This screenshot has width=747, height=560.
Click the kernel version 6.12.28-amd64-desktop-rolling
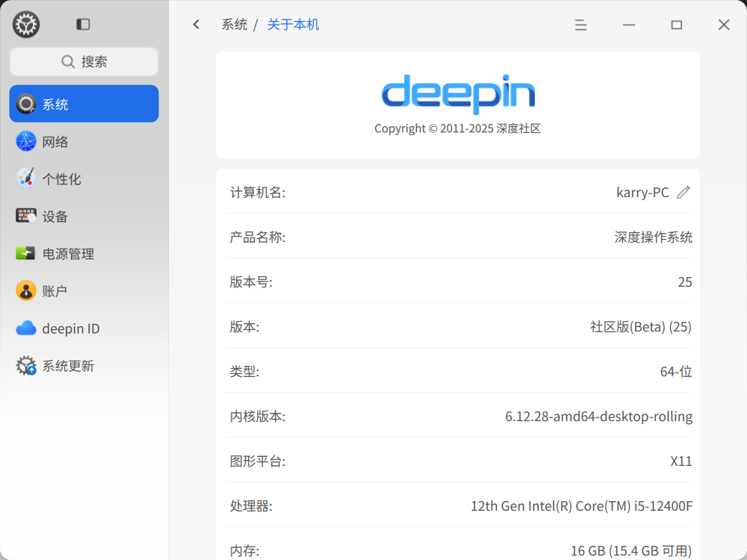coord(599,416)
